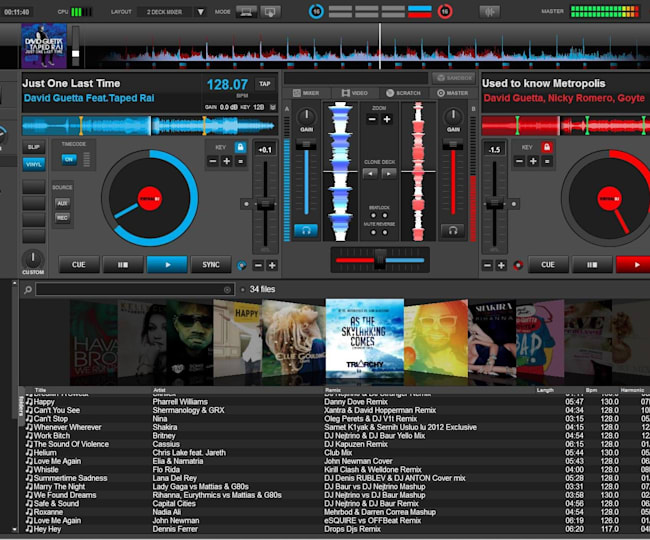Click zoom plus button in mixer

tap(387, 119)
